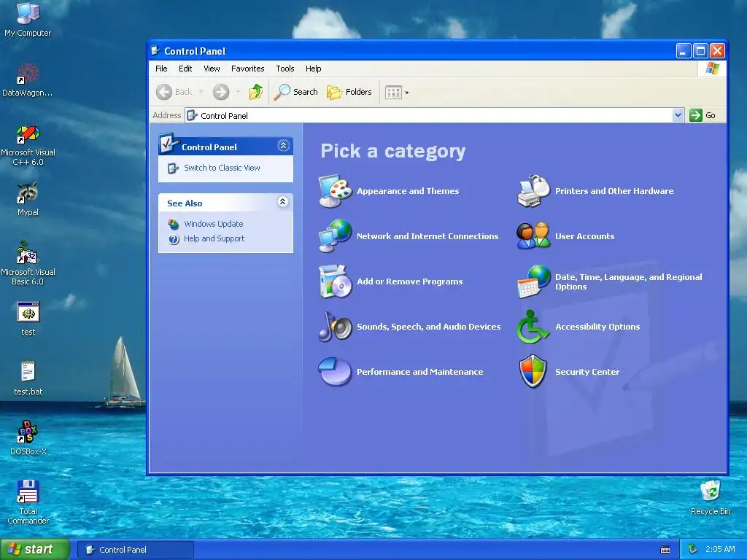The height and width of the screenshot is (560, 747).
Task: Open the Windows Update link
Action: pos(214,224)
